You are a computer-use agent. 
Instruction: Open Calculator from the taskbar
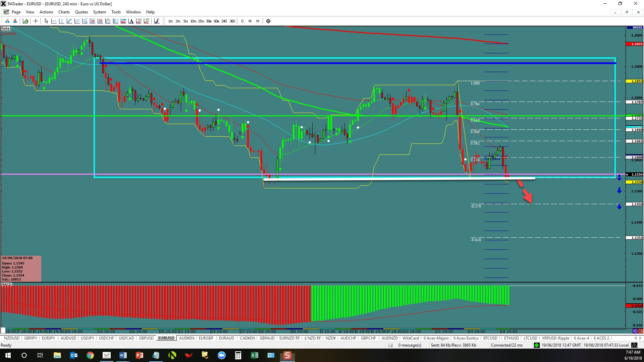pos(238,355)
